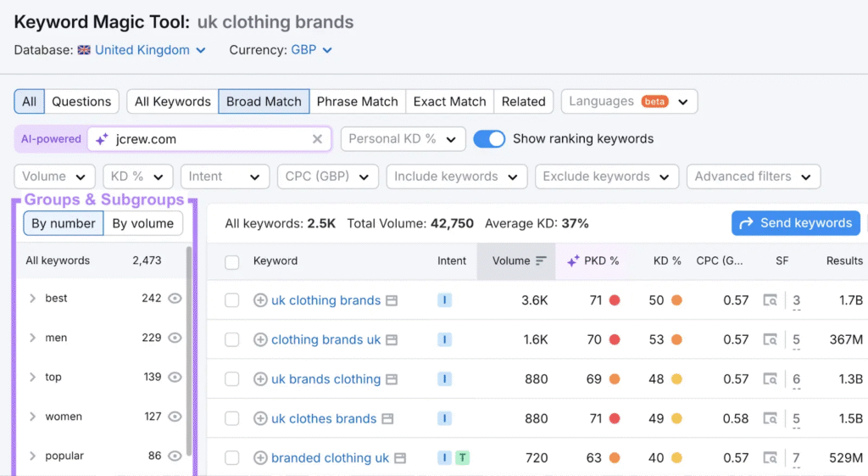The image size is (868, 476).
Task: Check the 'uk brands clothing' row checkbox
Action: pos(232,379)
